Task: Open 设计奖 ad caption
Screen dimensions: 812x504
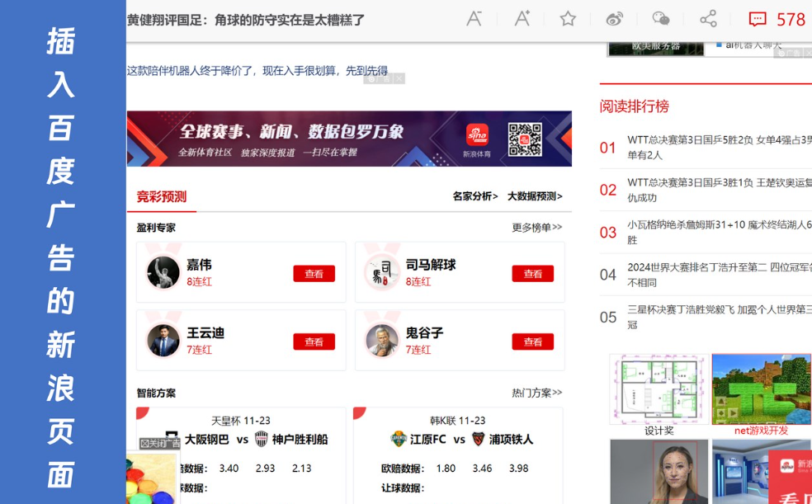Action: pos(659,431)
